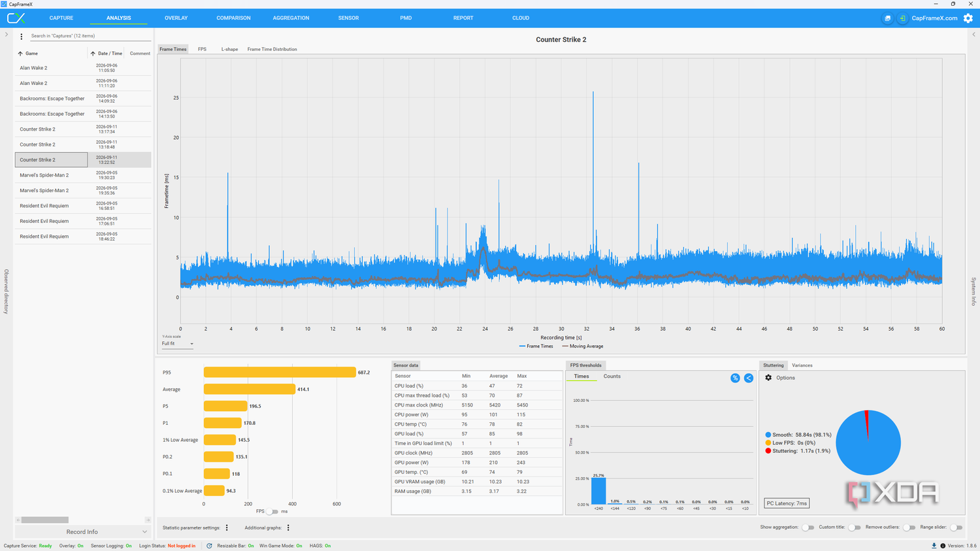
Task: Select the ANALYSIS tab
Action: (x=119, y=18)
